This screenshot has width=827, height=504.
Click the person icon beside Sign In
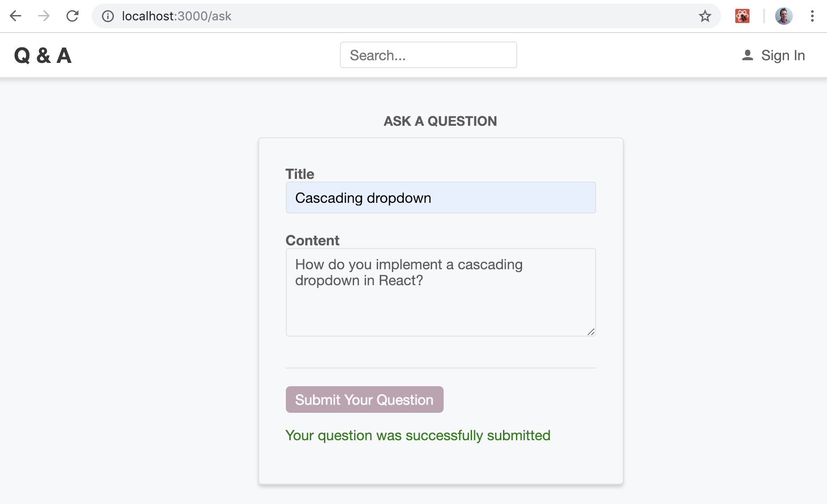coord(748,55)
